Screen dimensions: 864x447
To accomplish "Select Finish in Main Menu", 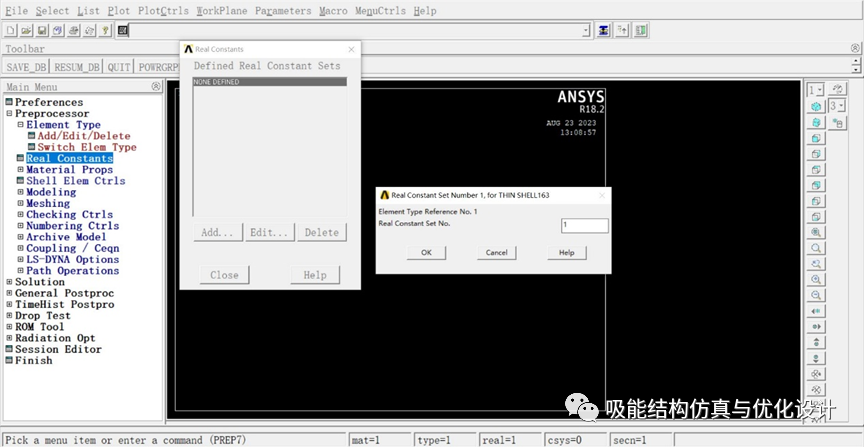I will pyautogui.click(x=34, y=360).
